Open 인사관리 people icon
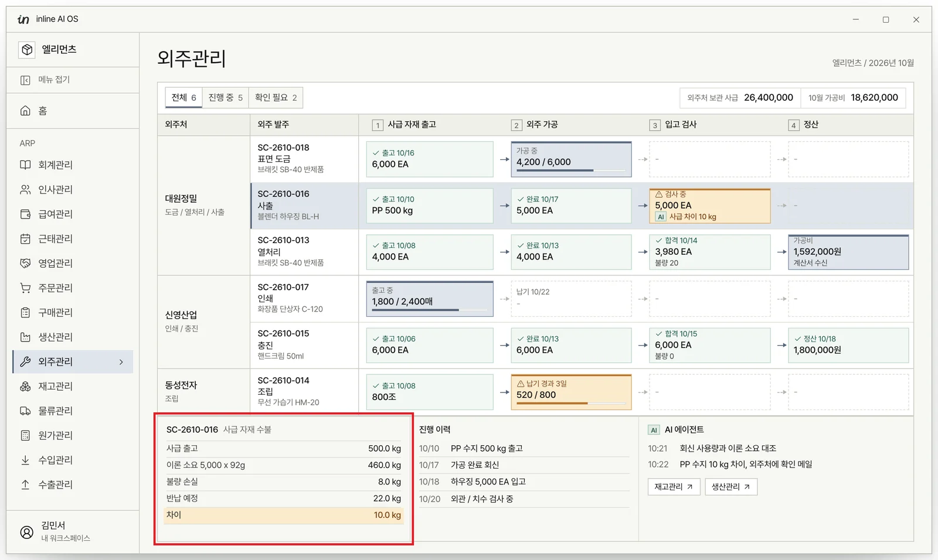938x560 pixels. pyautogui.click(x=25, y=190)
